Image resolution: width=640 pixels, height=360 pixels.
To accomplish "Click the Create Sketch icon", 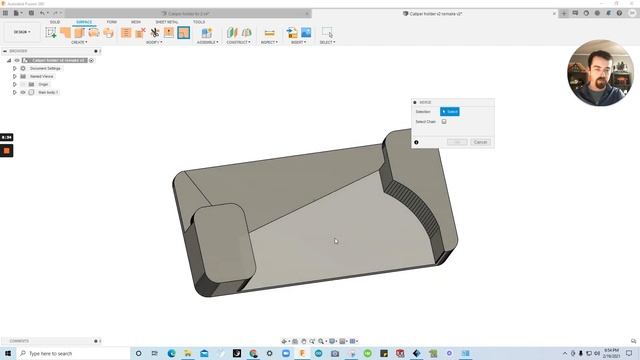I will pyautogui.click(x=51, y=32).
